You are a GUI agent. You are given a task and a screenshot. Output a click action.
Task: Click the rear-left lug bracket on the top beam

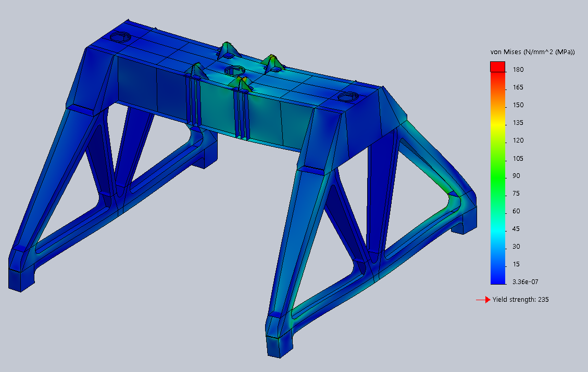pos(228,50)
